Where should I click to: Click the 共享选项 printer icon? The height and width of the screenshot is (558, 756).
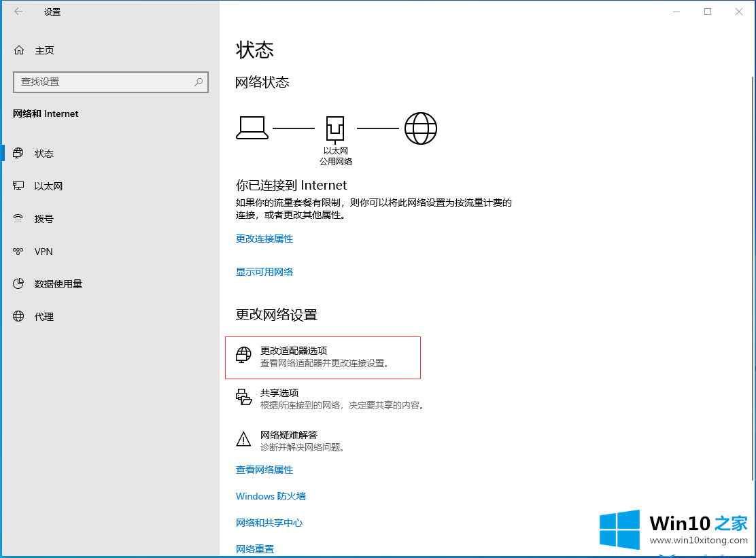pyautogui.click(x=243, y=397)
